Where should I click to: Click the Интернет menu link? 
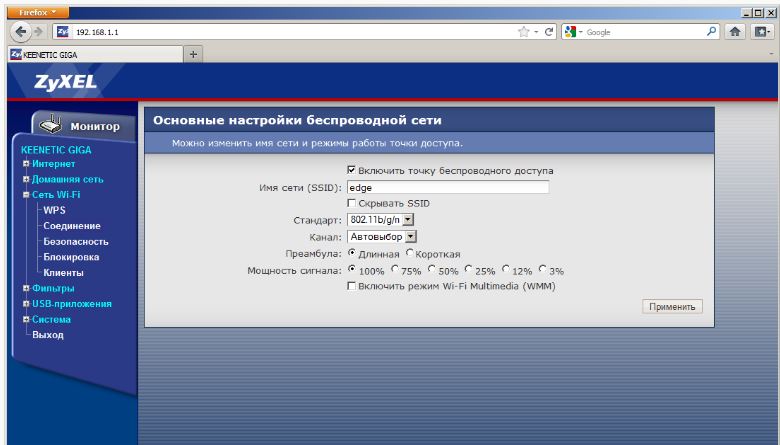coord(54,164)
